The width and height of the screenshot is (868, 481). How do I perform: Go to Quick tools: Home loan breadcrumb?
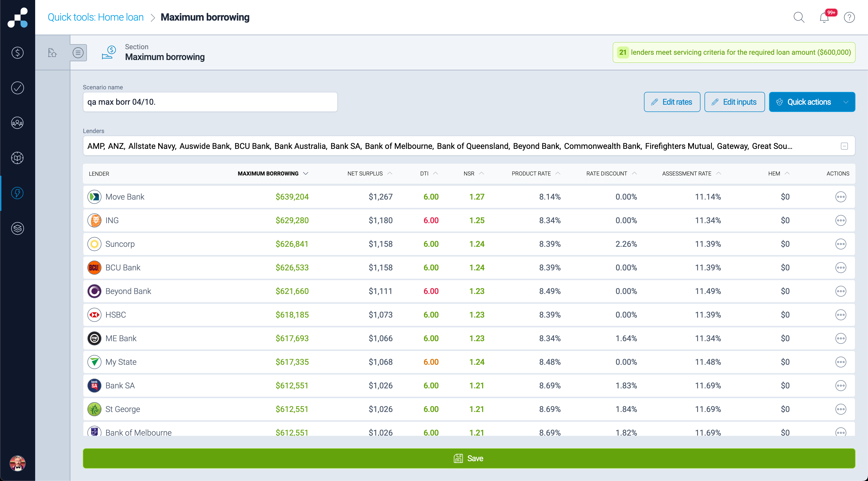point(96,17)
